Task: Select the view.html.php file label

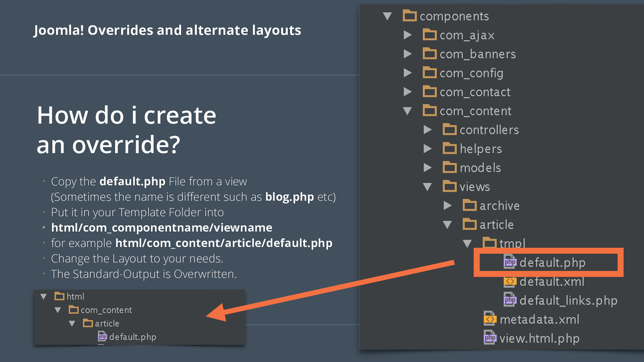Action: click(539, 338)
